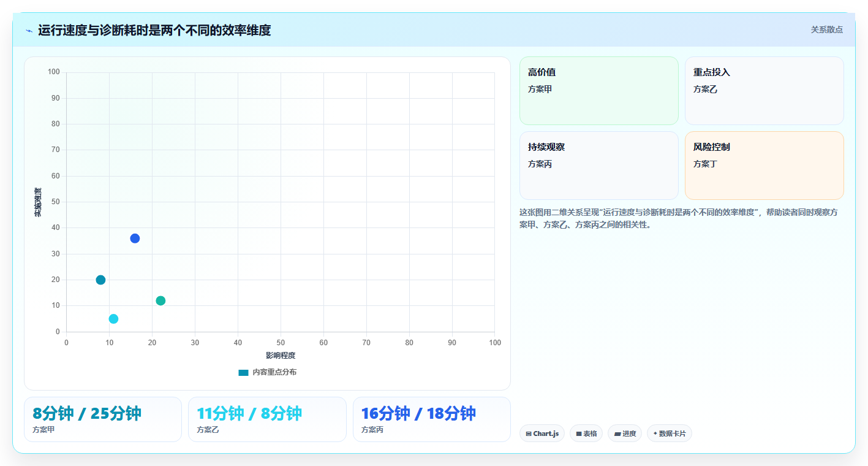This screenshot has width=868, height=466.
Task: Toggle the 内容重点分布 legend color box
Action: tap(243, 372)
